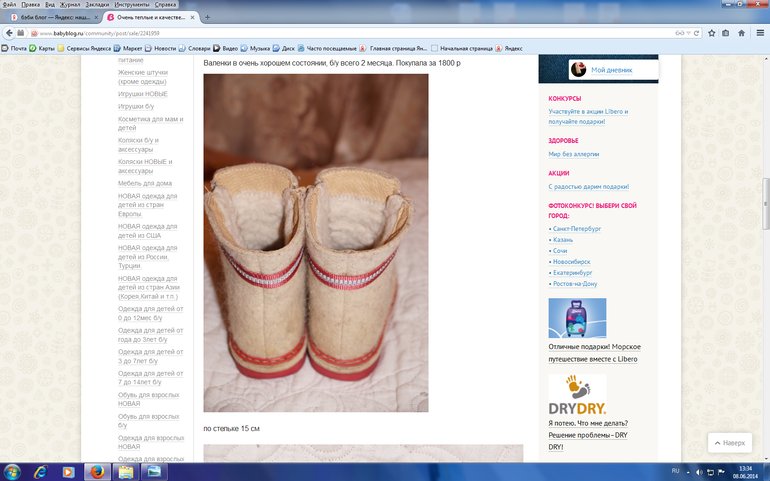Viewport: 770px width, 481px height.
Task: Close the first бэби блог Яндекс tab
Action: (96, 17)
